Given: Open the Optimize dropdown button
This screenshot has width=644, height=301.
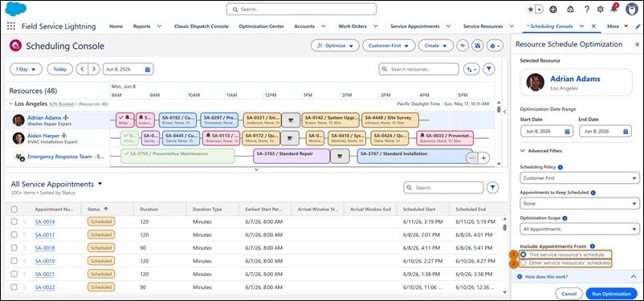Looking at the screenshot, I should [335, 46].
